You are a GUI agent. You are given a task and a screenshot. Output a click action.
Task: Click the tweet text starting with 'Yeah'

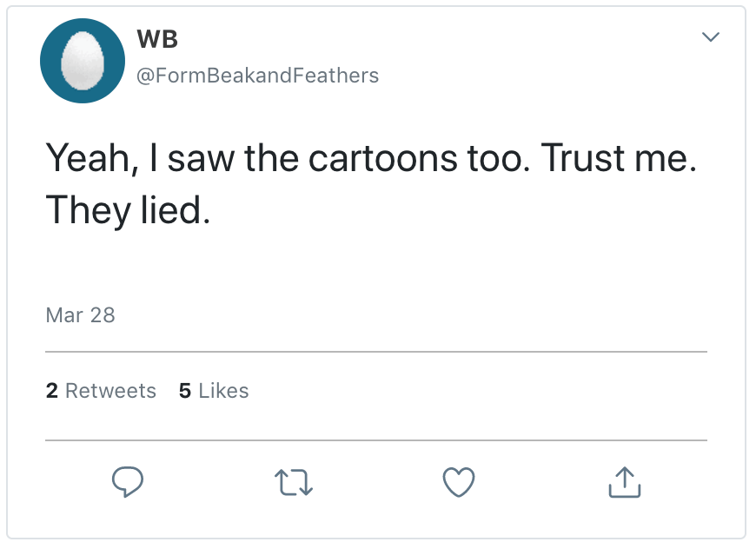click(261, 159)
